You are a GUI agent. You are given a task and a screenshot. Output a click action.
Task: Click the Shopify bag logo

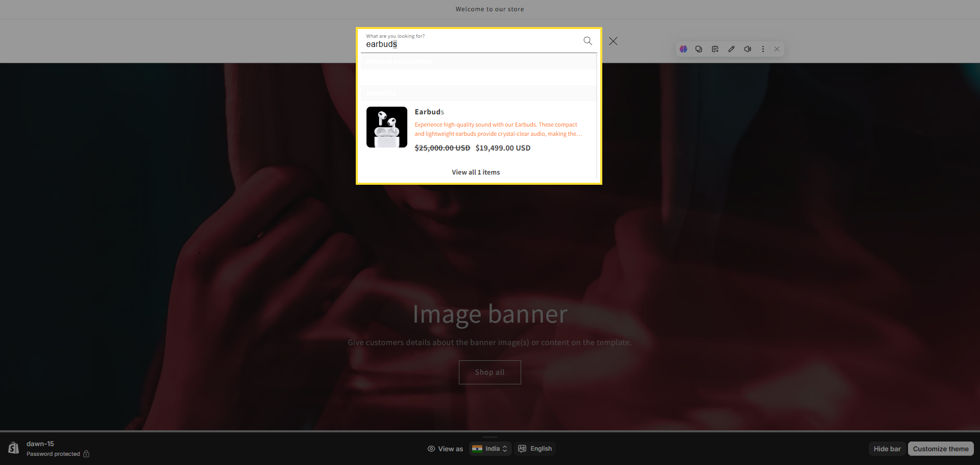click(14, 448)
